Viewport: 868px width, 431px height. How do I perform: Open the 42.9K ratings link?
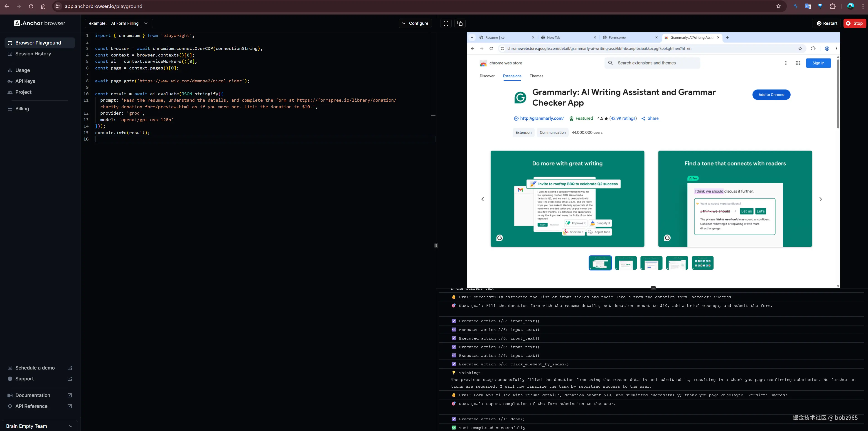click(623, 118)
